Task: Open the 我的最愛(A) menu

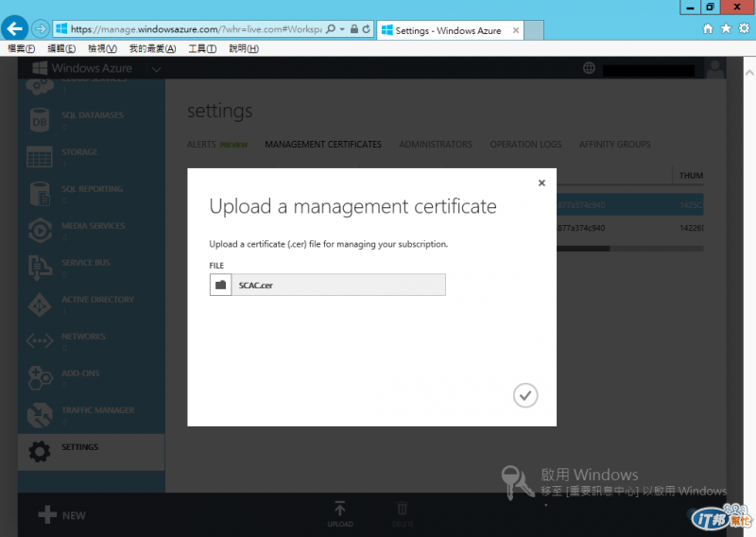Action: (152, 49)
